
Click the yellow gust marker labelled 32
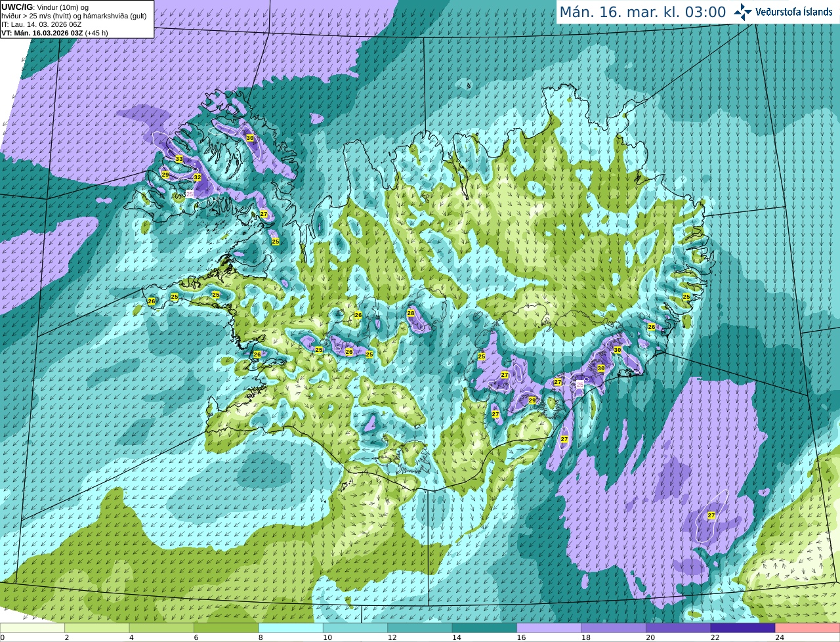tap(197, 177)
